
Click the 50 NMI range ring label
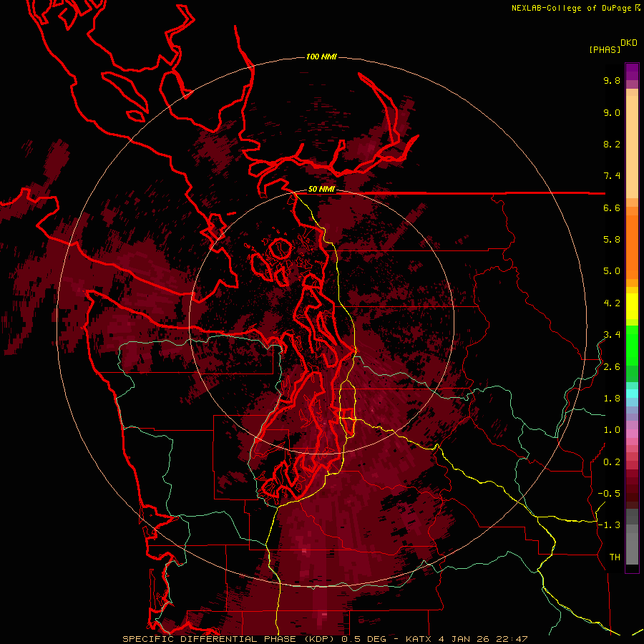321,190
